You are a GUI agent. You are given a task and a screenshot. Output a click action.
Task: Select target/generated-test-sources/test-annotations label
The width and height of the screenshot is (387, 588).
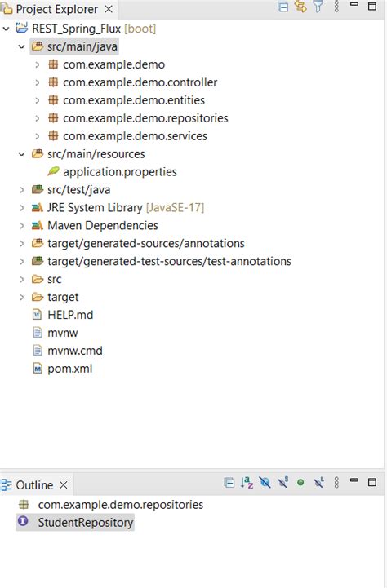point(169,261)
